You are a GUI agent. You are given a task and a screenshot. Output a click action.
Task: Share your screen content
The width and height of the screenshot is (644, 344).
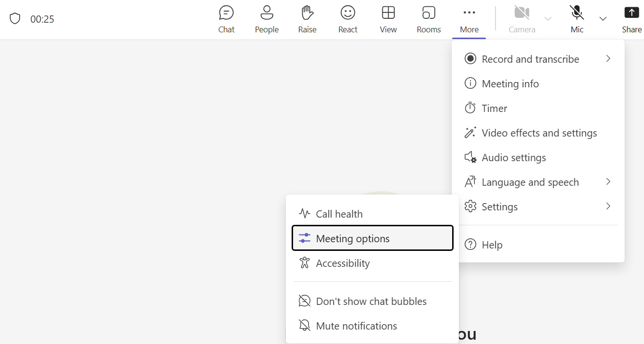click(631, 19)
